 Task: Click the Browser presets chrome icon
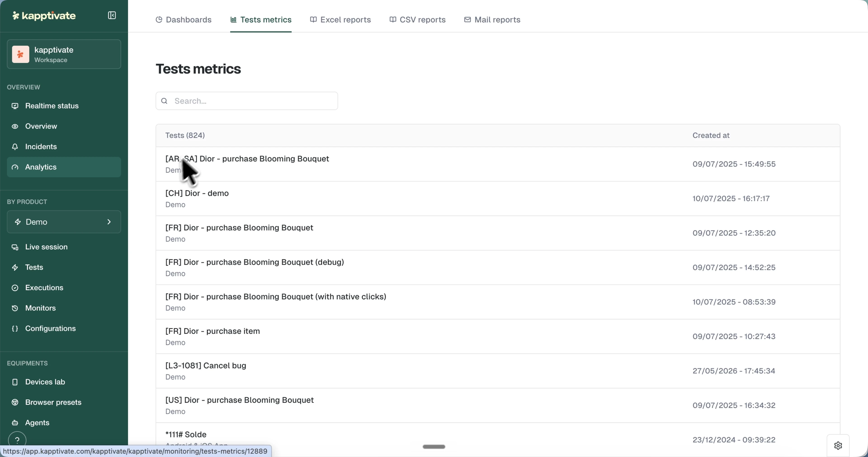(15, 403)
